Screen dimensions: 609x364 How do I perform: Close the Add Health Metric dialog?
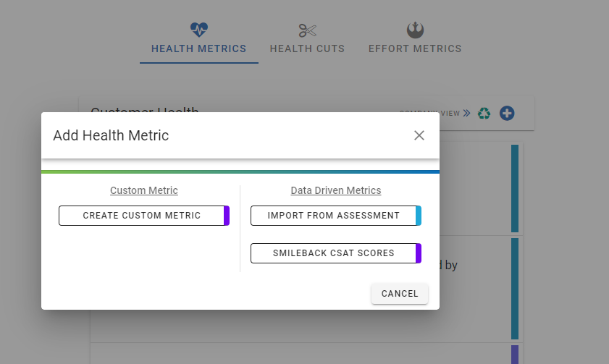tap(419, 135)
